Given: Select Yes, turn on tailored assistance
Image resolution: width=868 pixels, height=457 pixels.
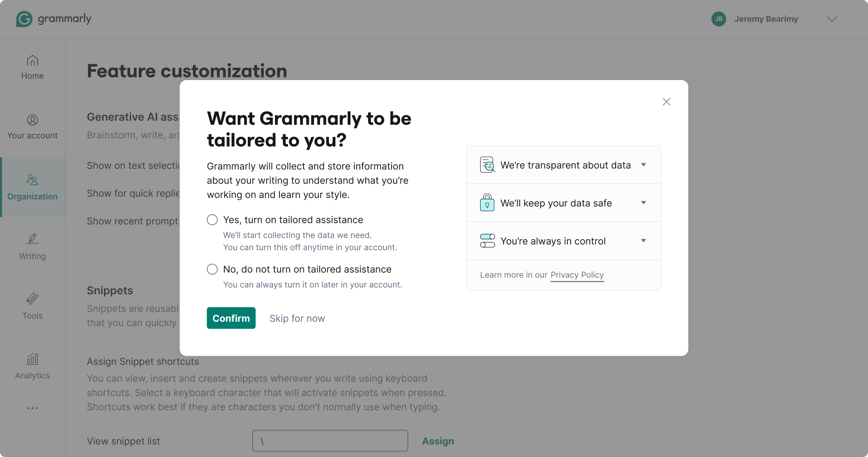Looking at the screenshot, I should [212, 220].
